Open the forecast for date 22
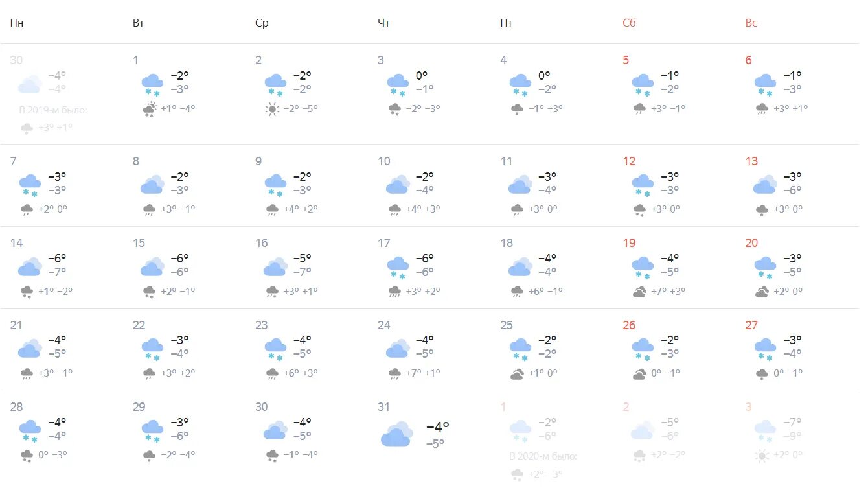868x501 pixels. coord(139,325)
